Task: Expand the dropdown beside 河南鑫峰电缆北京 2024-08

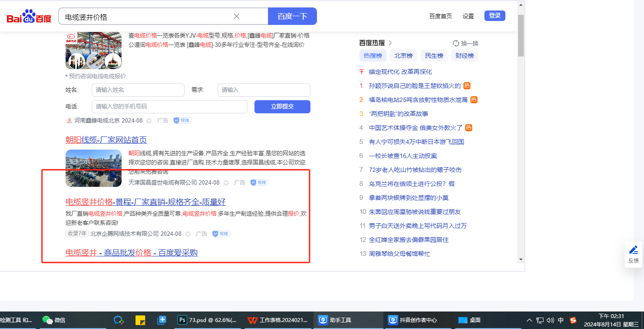Action: 149,121
